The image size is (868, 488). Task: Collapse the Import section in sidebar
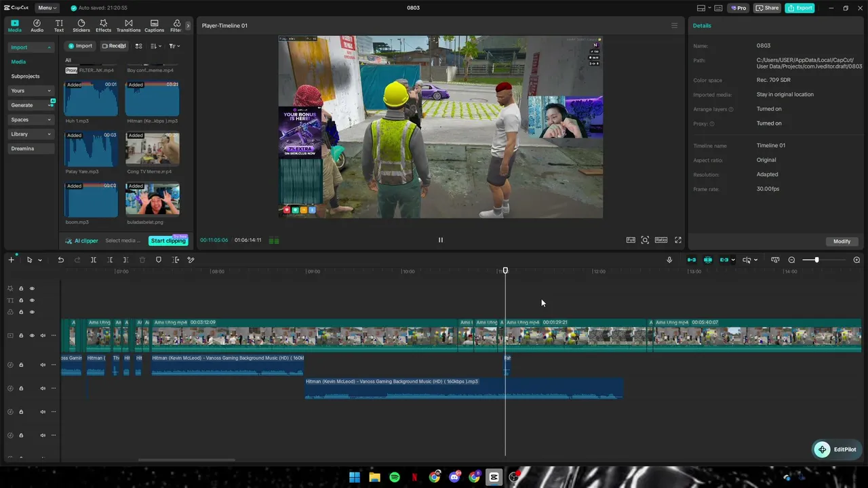pos(31,47)
